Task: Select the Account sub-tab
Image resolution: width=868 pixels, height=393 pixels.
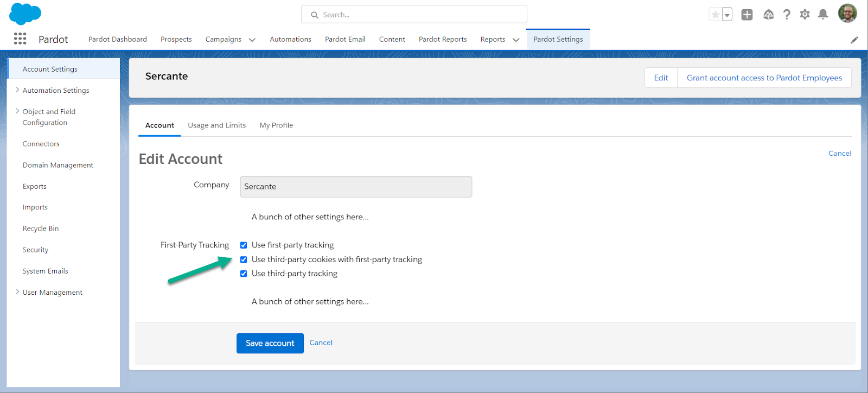Action: (159, 125)
